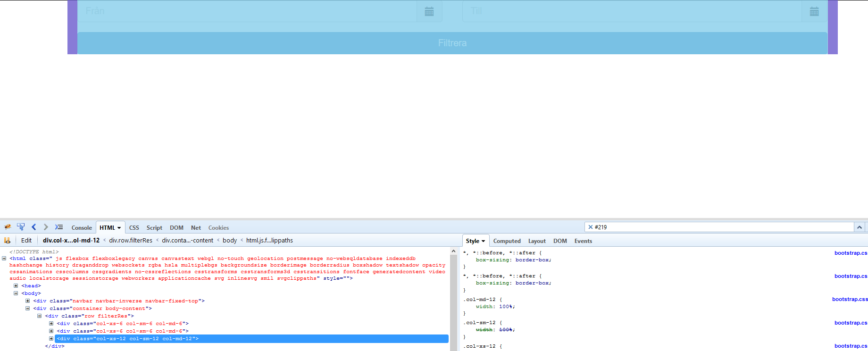This screenshot has height=351, width=868.
Task: Focus the Till date input field
Action: point(632,11)
